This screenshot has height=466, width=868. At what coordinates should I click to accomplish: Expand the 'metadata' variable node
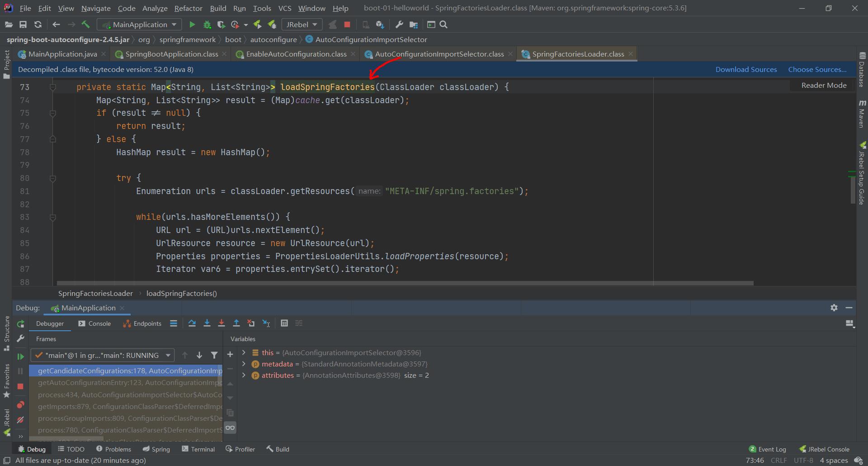point(244,364)
